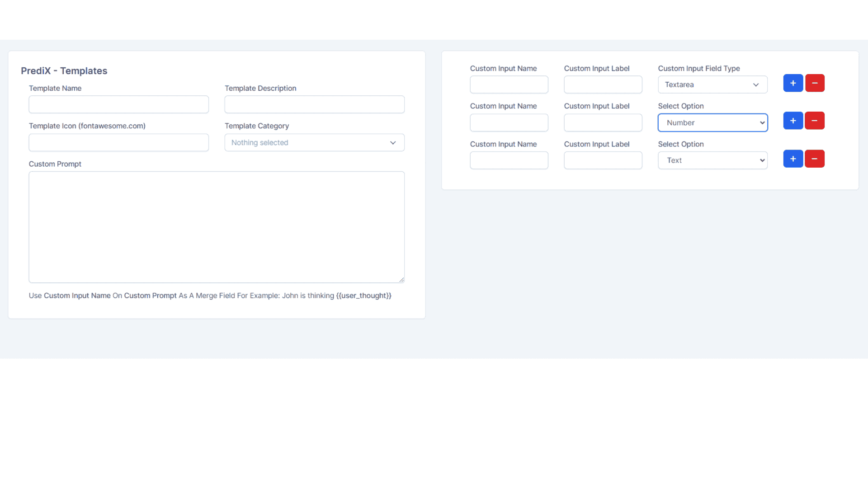The height and width of the screenshot is (488, 868).
Task: Click the Custom Prompt textarea resize handle
Action: tap(401, 280)
